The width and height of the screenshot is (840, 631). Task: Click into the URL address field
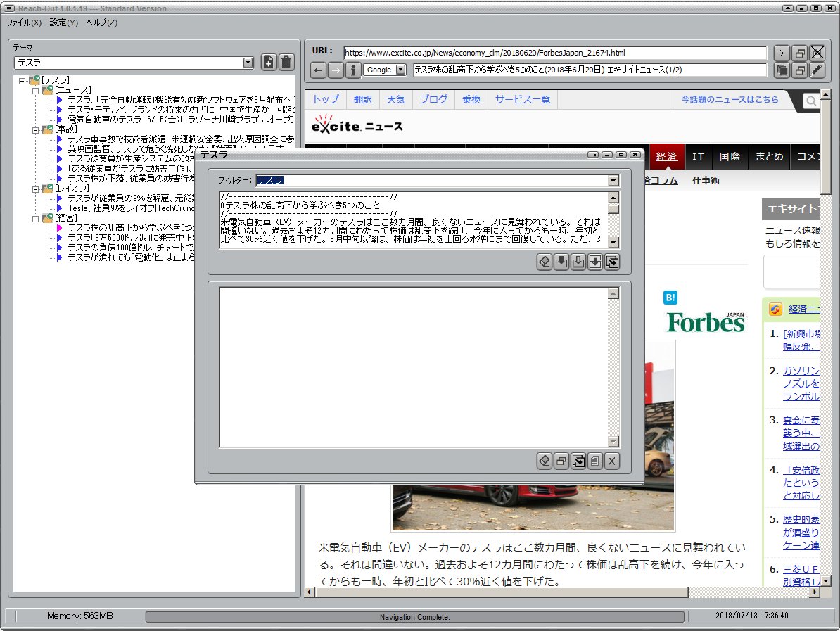pyautogui.click(x=555, y=53)
